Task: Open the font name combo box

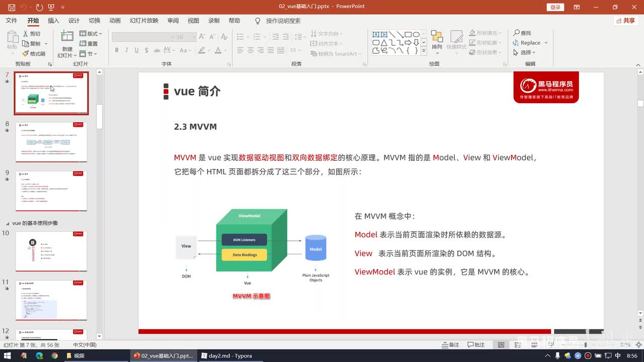Action: point(143,37)
